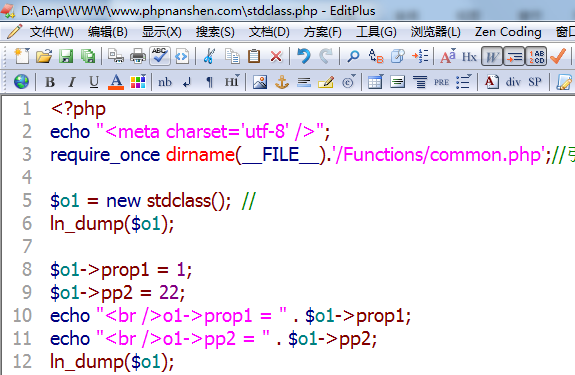Insert form box icon
575x375 pixels.
(x=398, y=82)
